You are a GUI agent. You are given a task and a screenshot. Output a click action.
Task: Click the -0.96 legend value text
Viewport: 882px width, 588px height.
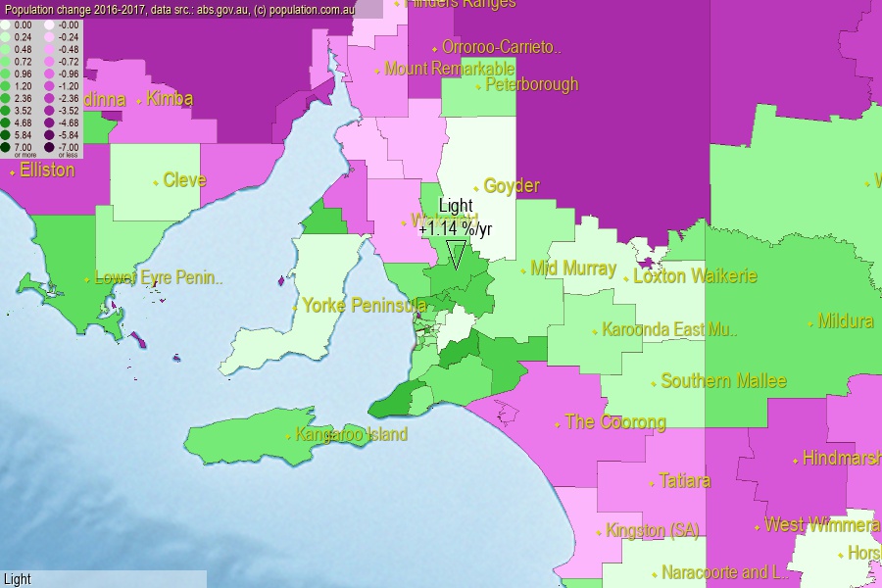coord(69,73)
